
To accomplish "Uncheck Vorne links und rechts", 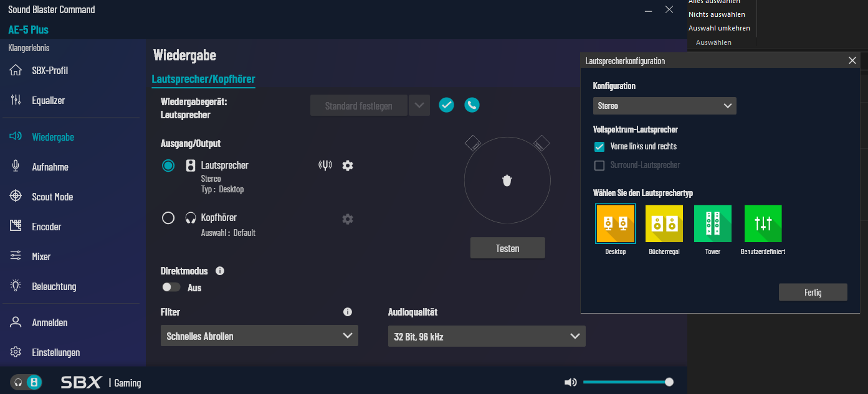I will (x=599, y=147).
